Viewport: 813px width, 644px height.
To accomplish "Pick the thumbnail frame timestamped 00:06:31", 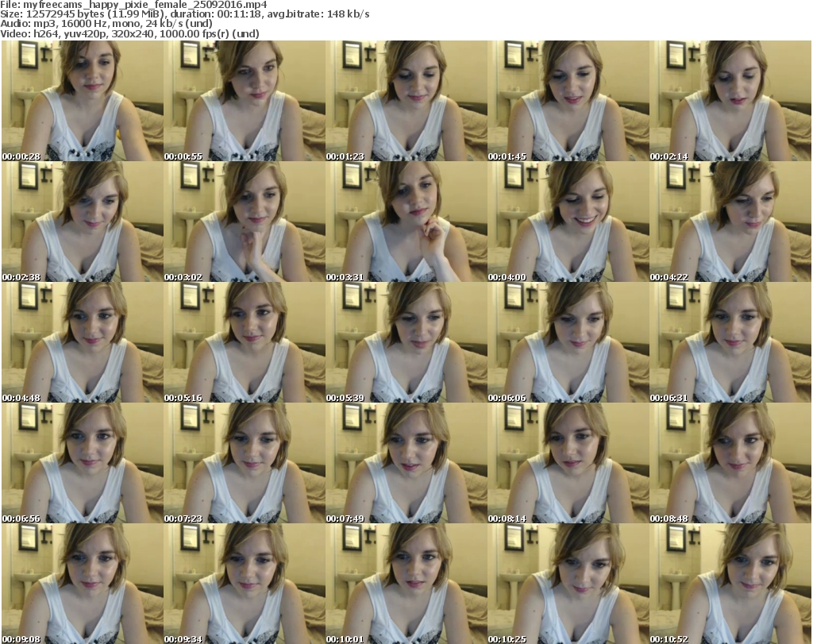I will pos(730,342).
